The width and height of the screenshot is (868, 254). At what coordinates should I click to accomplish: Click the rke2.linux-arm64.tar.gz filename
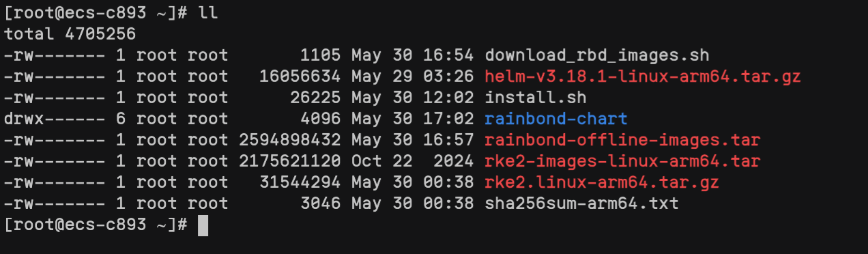pyautogui.click(x=601, y=182)
